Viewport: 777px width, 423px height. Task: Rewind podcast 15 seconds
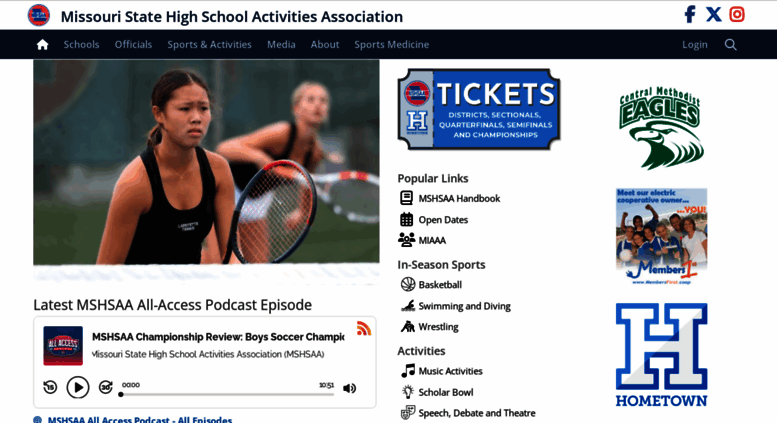[x=50, y=387]
